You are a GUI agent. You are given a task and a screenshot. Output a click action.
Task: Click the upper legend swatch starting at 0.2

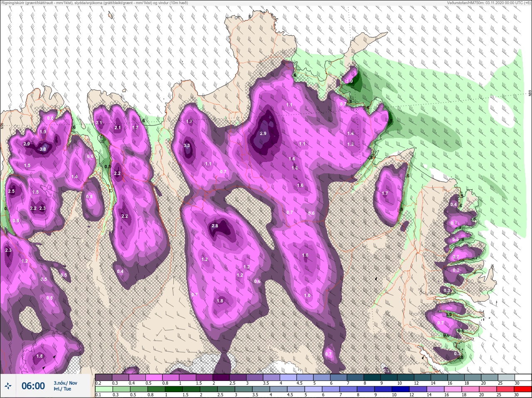tap(103, 377)
